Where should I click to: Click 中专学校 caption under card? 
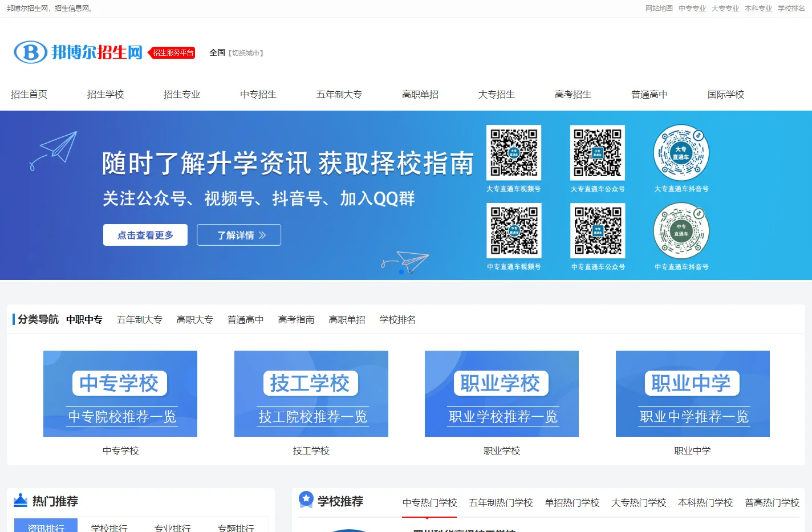[121, 451]
